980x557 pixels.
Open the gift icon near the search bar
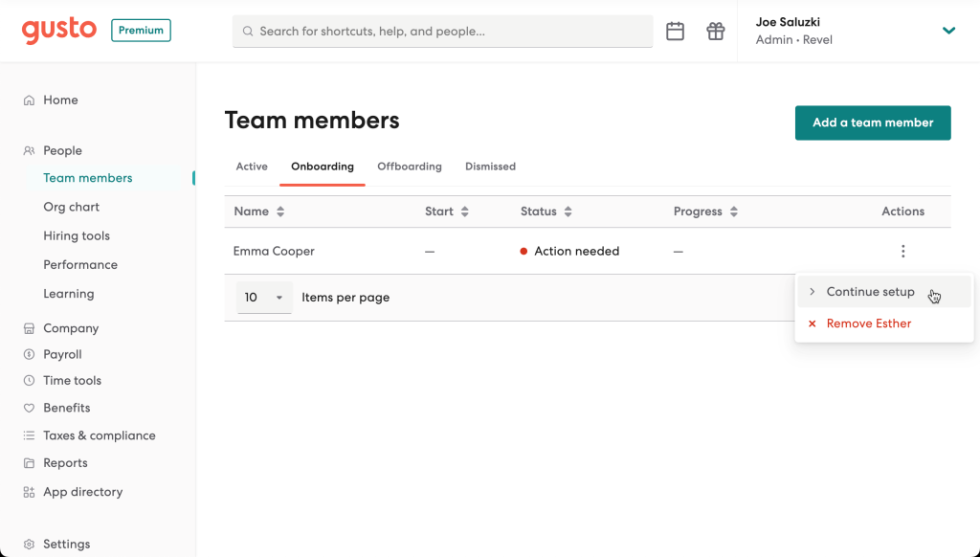coord(715,31)
